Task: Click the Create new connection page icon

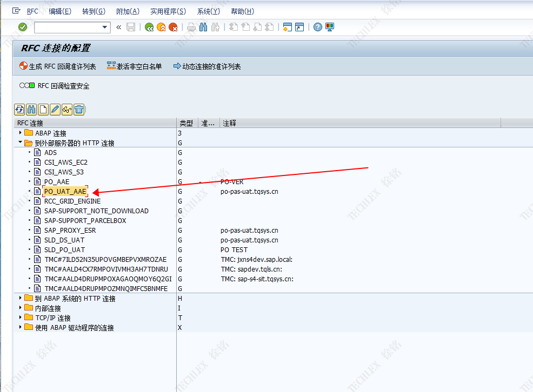Action: [x=43, y=110]
